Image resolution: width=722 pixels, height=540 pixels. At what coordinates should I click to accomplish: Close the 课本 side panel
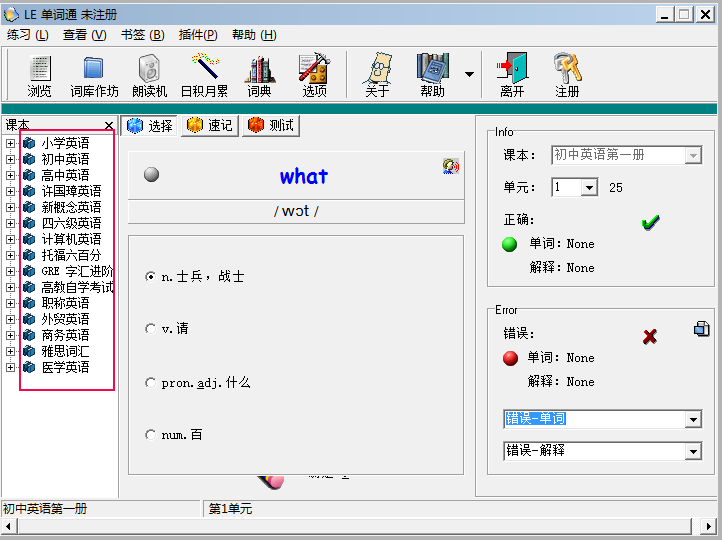click(109, 125)
